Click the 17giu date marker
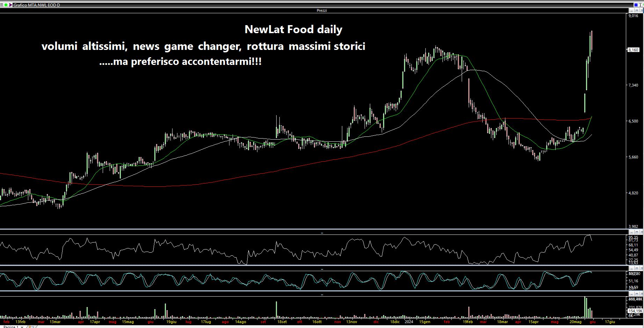 point(610,322)
